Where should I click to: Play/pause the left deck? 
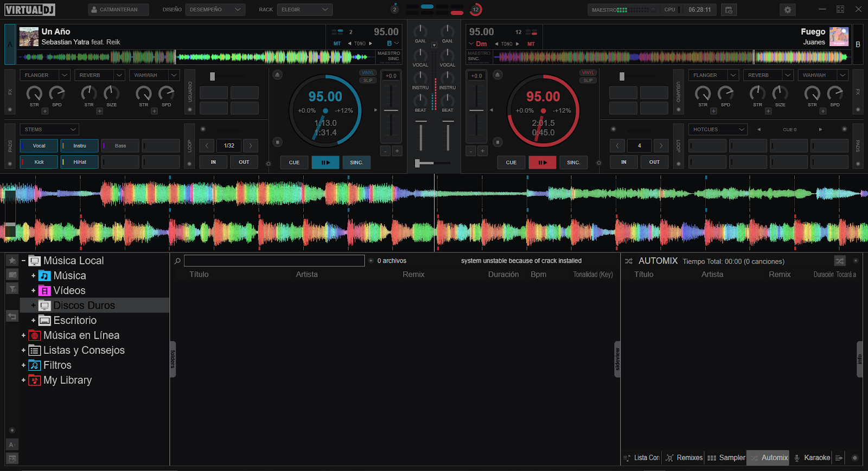[x=325, y=162]
